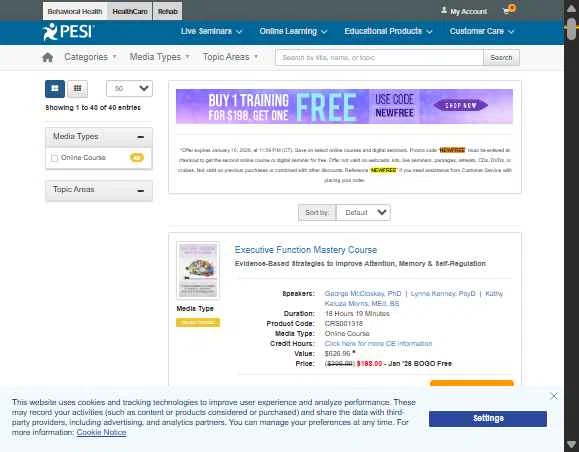Open Executive Function Mastery Course title
The width and height of the screenshot is (579, 452).
point(306,250)
